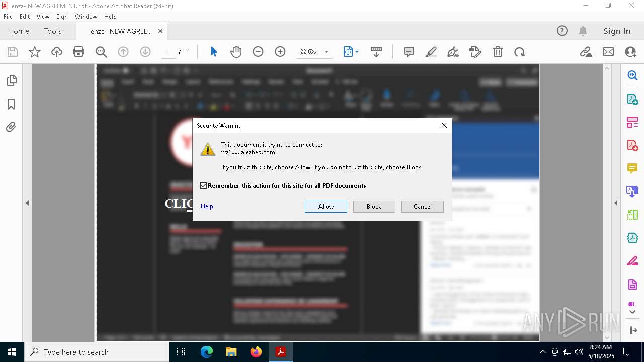The width and height of the screenshot is (644, 362).
Task: Open the Edit PDF toolbar tool
Action: coord(475,52)
